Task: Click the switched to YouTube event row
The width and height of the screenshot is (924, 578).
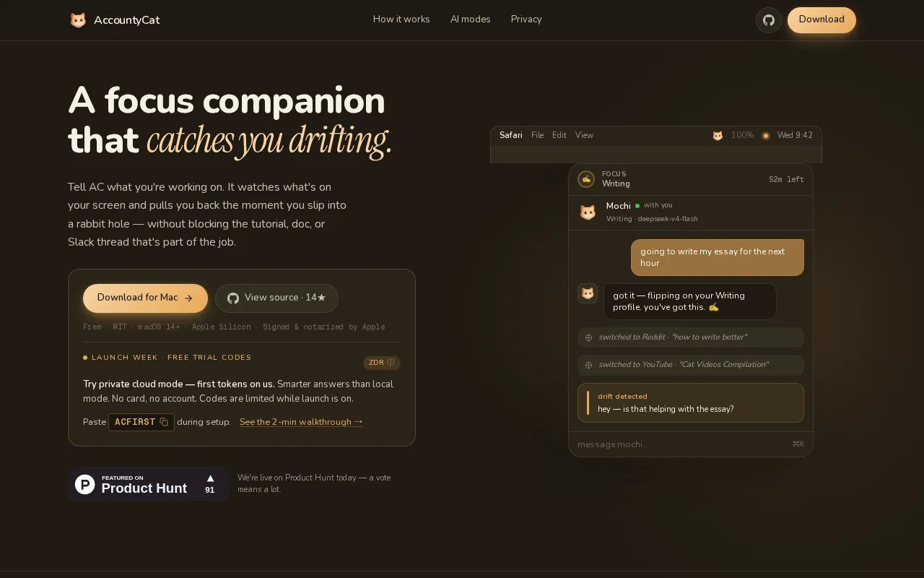Action: (691, 365)
